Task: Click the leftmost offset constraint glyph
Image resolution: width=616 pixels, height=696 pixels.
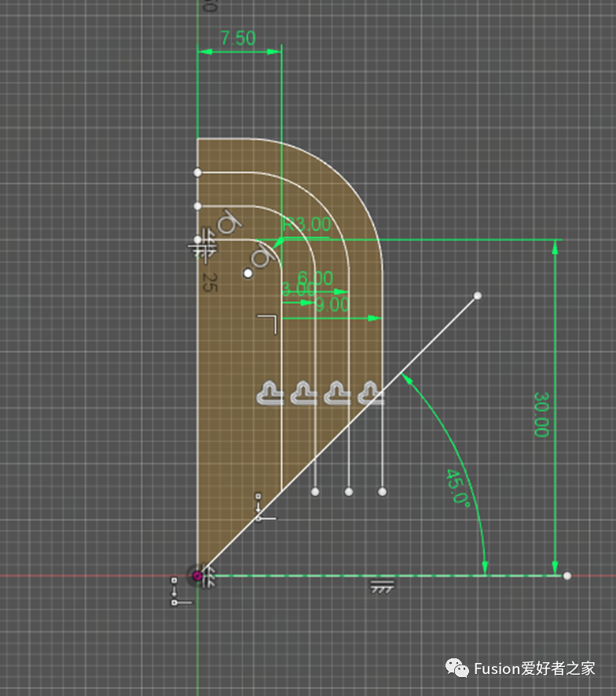Action: 269,392
